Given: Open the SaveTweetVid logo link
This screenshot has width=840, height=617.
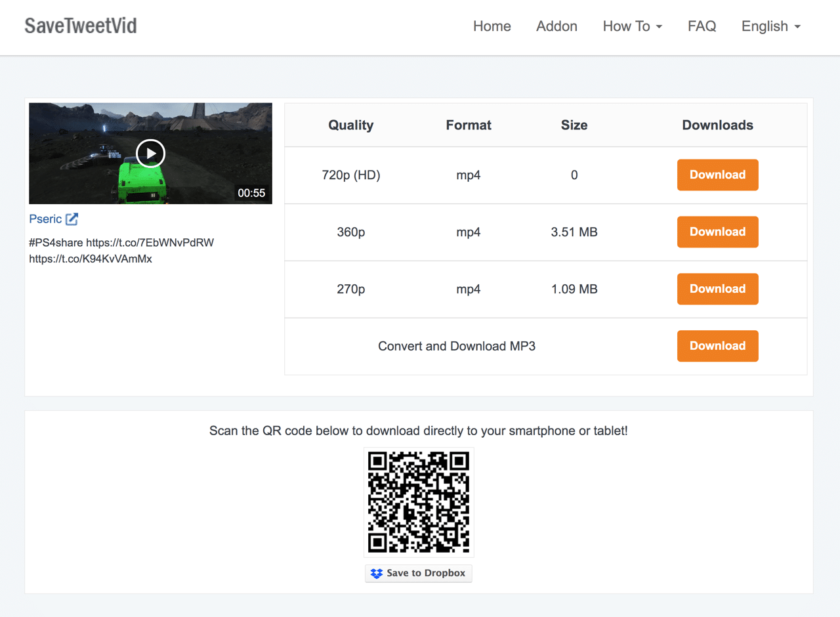Looking at the screenshot, I should 81,26.
